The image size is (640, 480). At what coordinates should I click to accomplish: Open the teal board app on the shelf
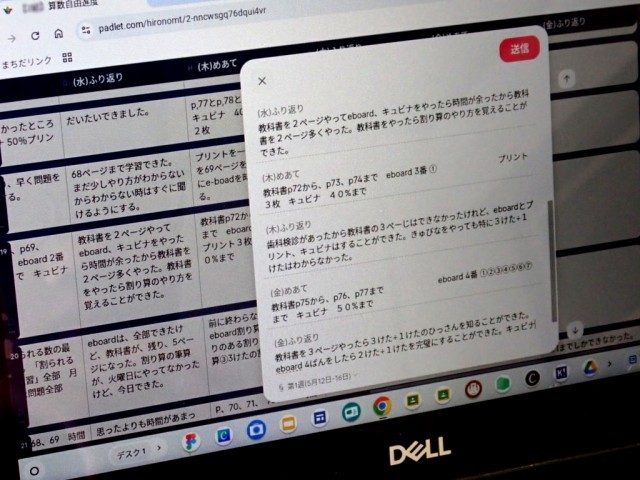[x=351, y=412]
